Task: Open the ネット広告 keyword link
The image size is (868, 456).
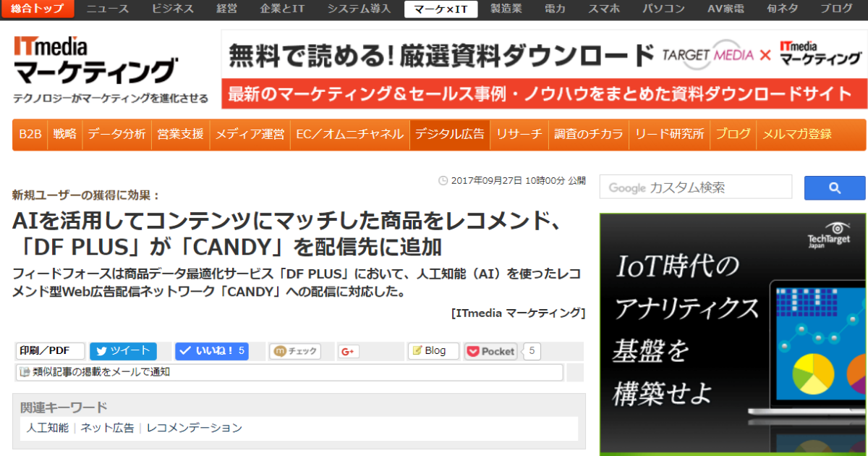Action: (x=107, y=428)
